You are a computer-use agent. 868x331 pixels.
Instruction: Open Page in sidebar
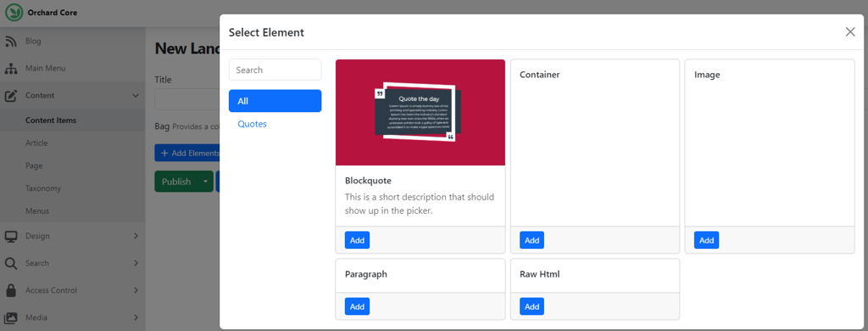(x=34, y=165)
